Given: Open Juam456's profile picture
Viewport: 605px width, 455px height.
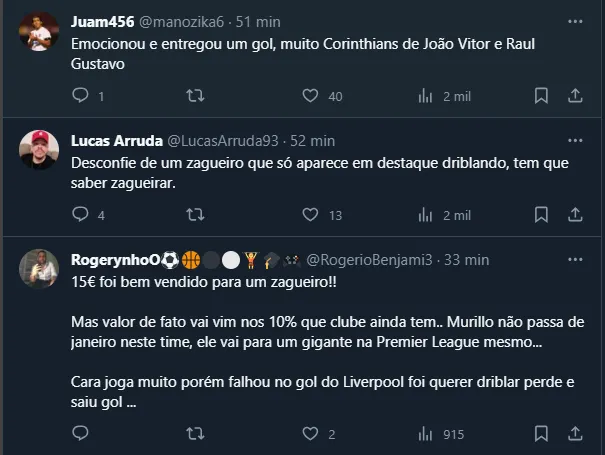Looking at the screenshot, I should tap(40, 30).
